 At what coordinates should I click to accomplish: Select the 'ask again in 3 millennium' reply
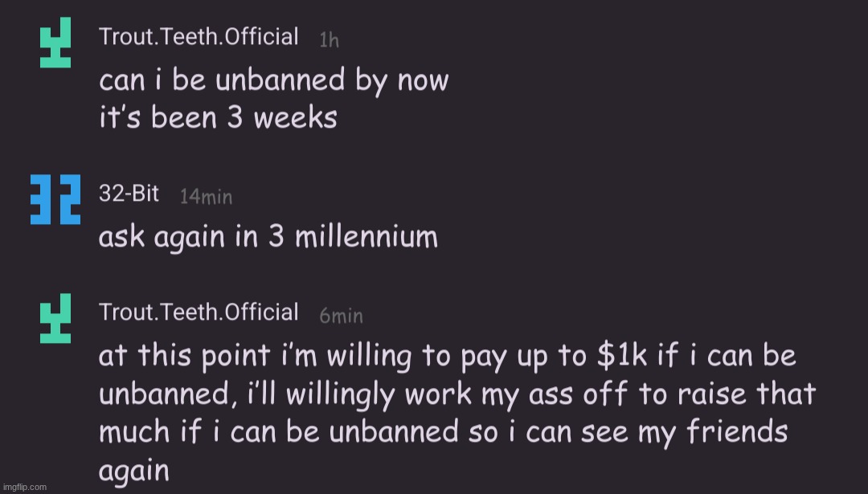point(268,236)
